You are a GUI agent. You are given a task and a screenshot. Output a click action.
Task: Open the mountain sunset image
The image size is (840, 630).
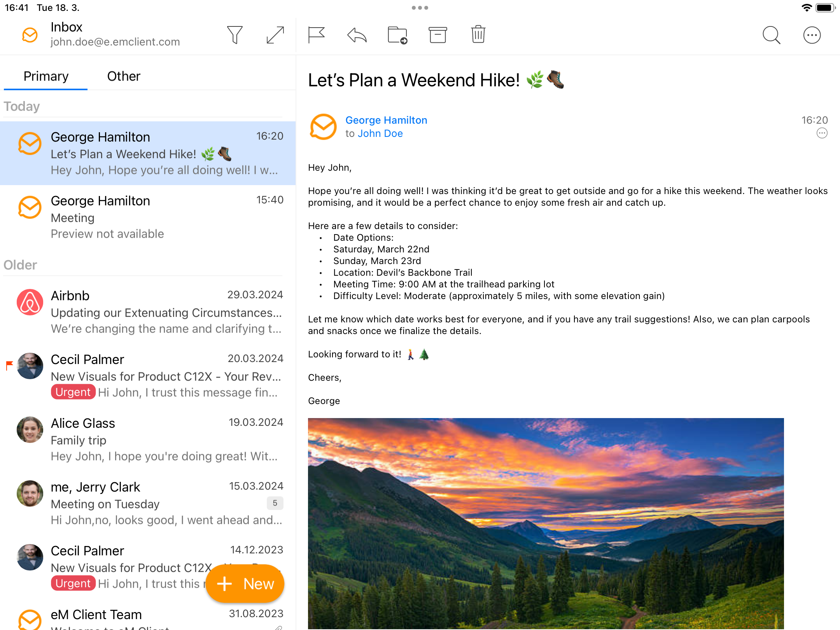pyautogui.click(x=546, y=523)
